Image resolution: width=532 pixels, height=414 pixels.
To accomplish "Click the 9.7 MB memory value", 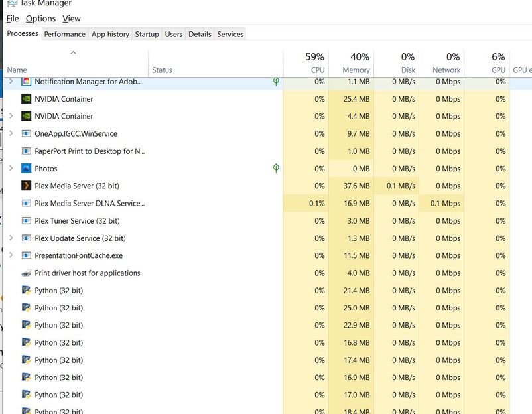I will tap(358, 134).
